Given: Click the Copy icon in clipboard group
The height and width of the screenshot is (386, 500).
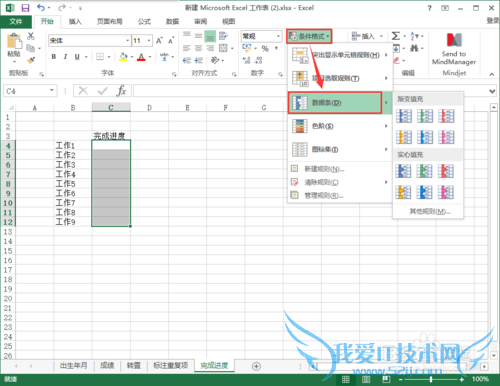Looking at the screenshot, I should (31, 48).
